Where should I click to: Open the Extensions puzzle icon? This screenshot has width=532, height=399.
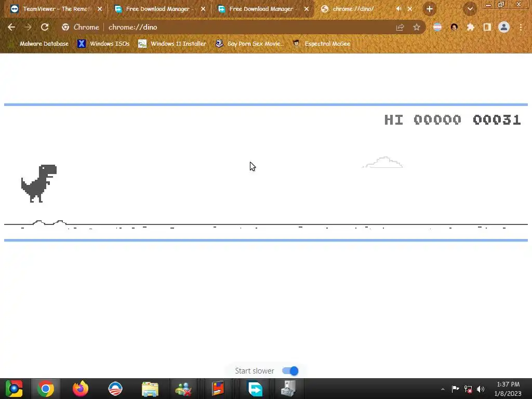pyautogui.click(x=471, y=27)
